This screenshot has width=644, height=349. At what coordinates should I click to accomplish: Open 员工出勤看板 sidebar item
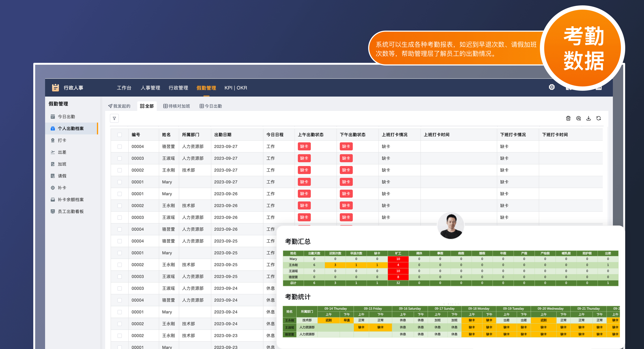pyautogui.click(x=71, y=212)
